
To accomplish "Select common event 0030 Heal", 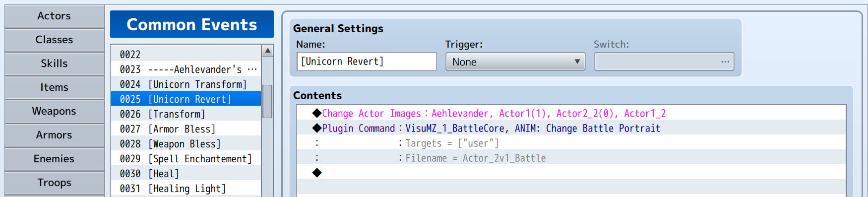I will pyautogui.click(x=186, y=173).
